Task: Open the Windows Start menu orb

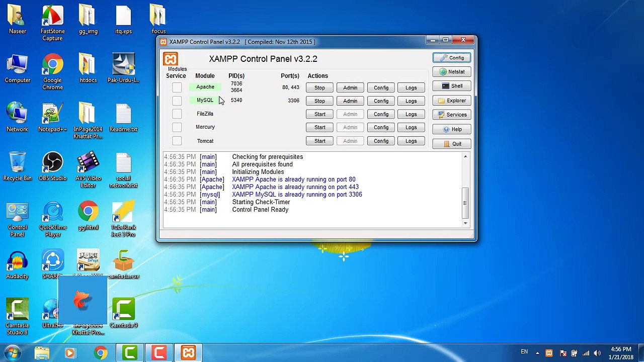Action: [x=12, y=352]
